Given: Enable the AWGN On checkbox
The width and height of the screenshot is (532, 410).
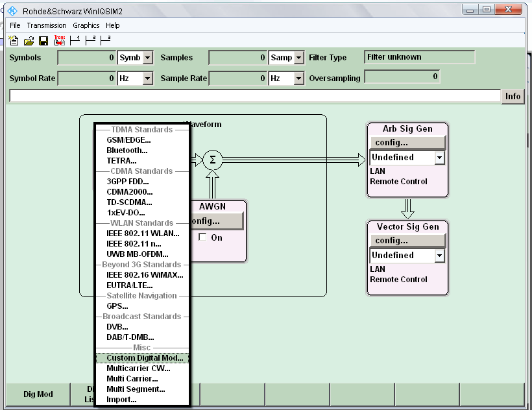Looking at the screenshot, I should [x=203, y=237].
